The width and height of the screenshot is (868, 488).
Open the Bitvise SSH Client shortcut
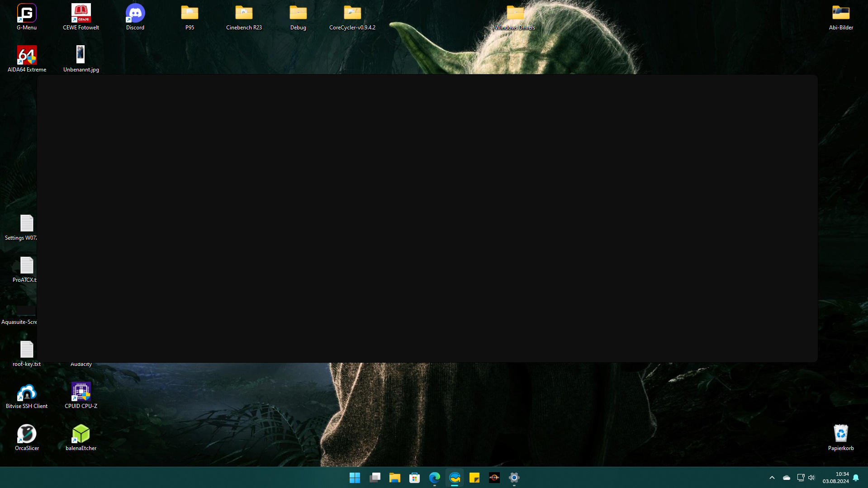pyautogui.click(x=27, y=392)
